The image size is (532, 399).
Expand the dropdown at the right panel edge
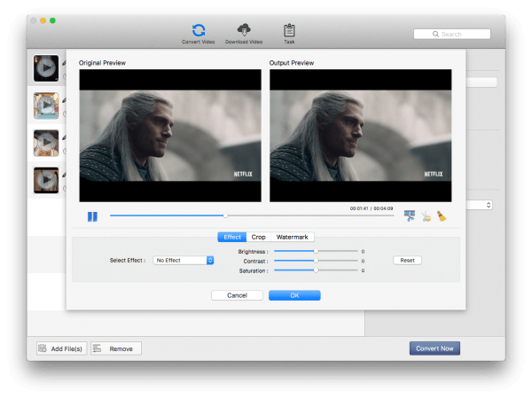[x=489, y=205]
